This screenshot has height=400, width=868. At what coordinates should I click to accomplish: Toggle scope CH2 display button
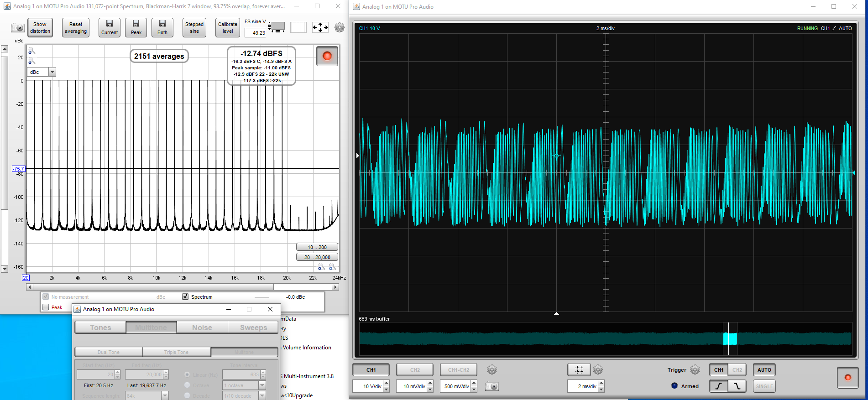(x=415, y=369)
